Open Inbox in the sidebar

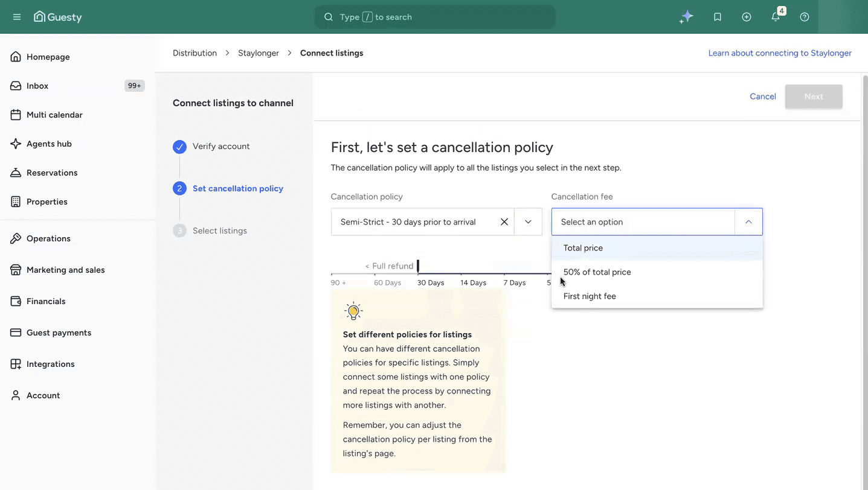tap(37, 86)
